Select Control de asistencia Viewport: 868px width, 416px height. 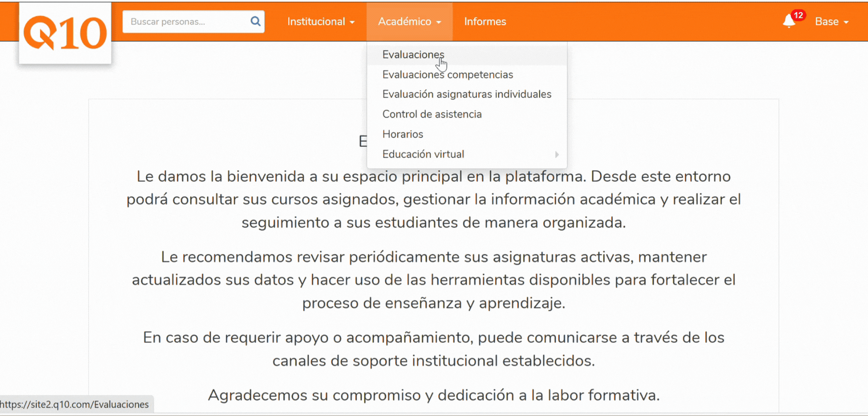pos(467,114)
